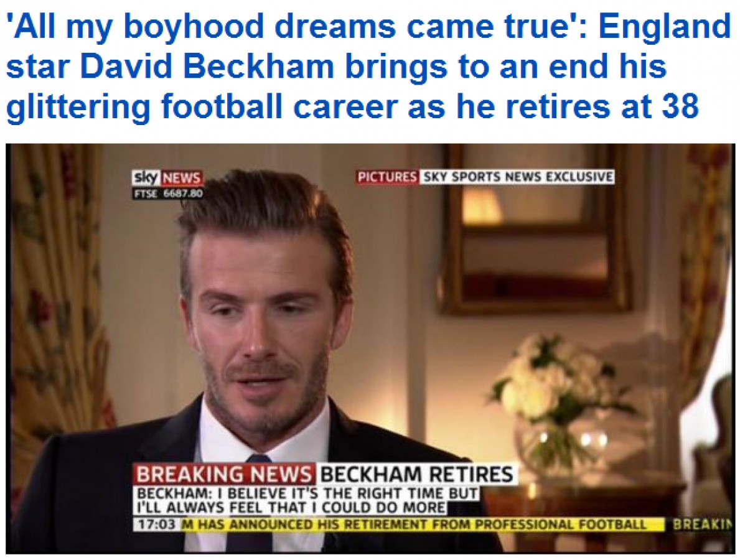The width and height of the screenshot is (740, 560).
Task: Select the SKY SPORTS NEWS EXCLUSIVE label
Action: tap(517, 177)
